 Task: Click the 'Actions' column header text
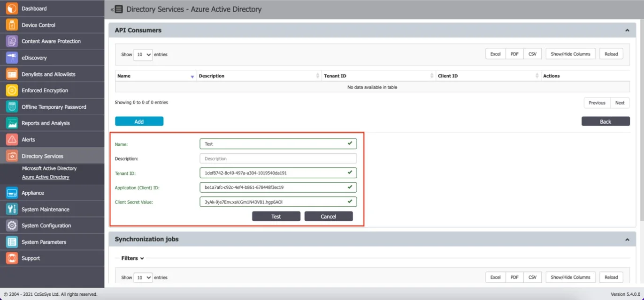(551, 76)
